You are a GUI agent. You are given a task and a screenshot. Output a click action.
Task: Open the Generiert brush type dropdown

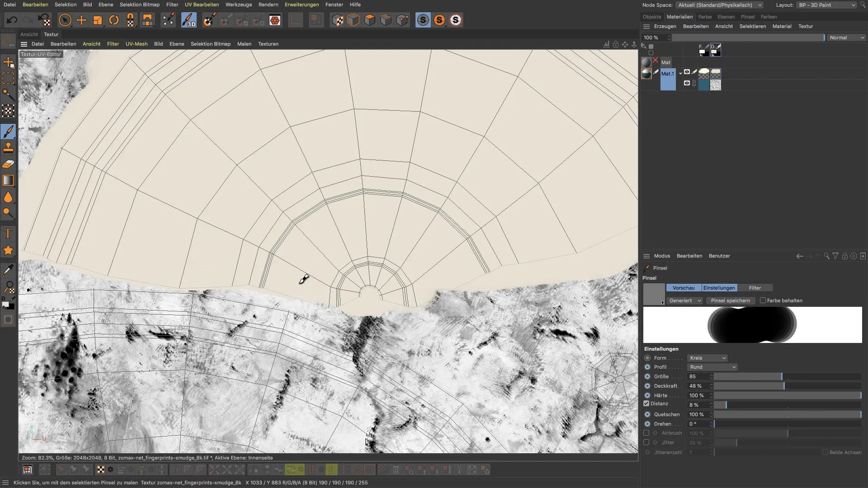(x=684, y=300)
